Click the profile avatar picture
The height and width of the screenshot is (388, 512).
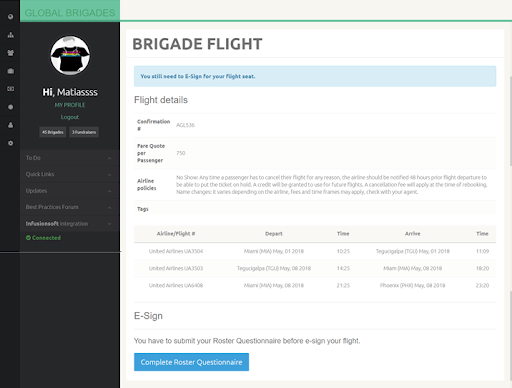(70, 55)
